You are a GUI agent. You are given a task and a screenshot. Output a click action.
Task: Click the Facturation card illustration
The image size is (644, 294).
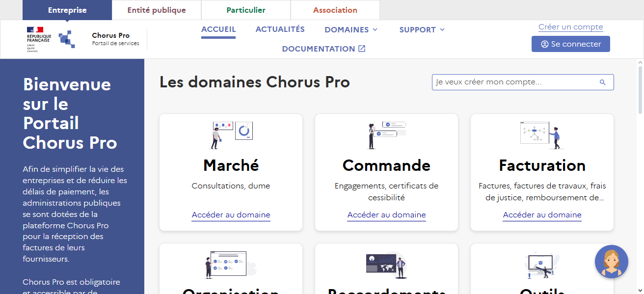pos(542,135)
